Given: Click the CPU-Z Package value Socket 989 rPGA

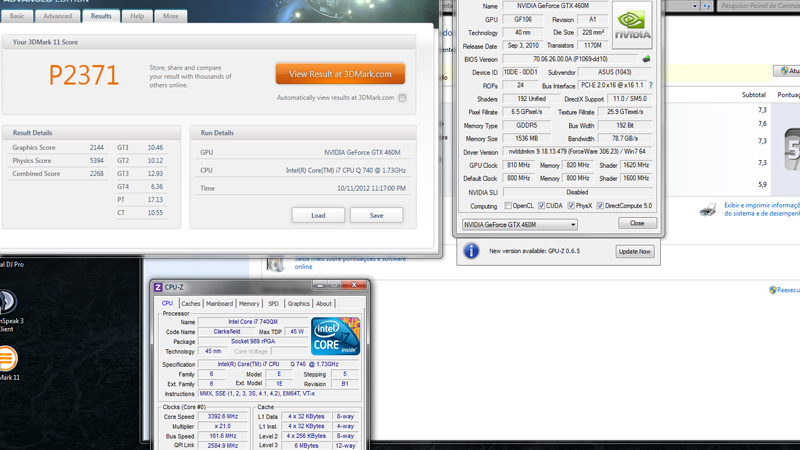Looking at the screenshot, I should [x=253, y=341].
